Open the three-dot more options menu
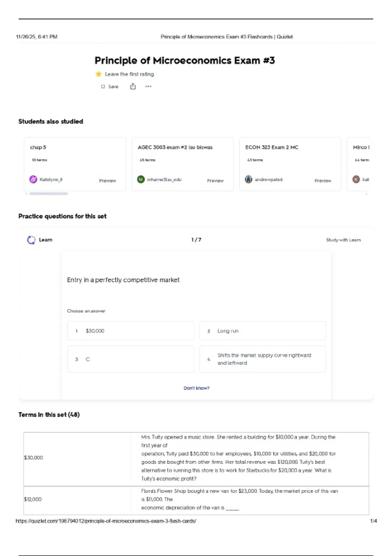The height and width of the screenshot is (556, 392). tap(148, 87)
